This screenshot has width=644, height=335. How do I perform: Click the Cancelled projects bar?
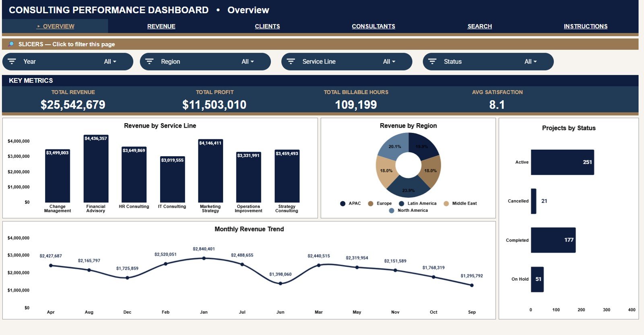coord(533,201)
